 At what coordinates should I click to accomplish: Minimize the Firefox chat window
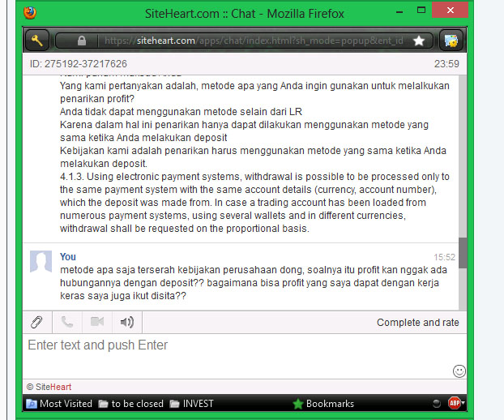399,12
